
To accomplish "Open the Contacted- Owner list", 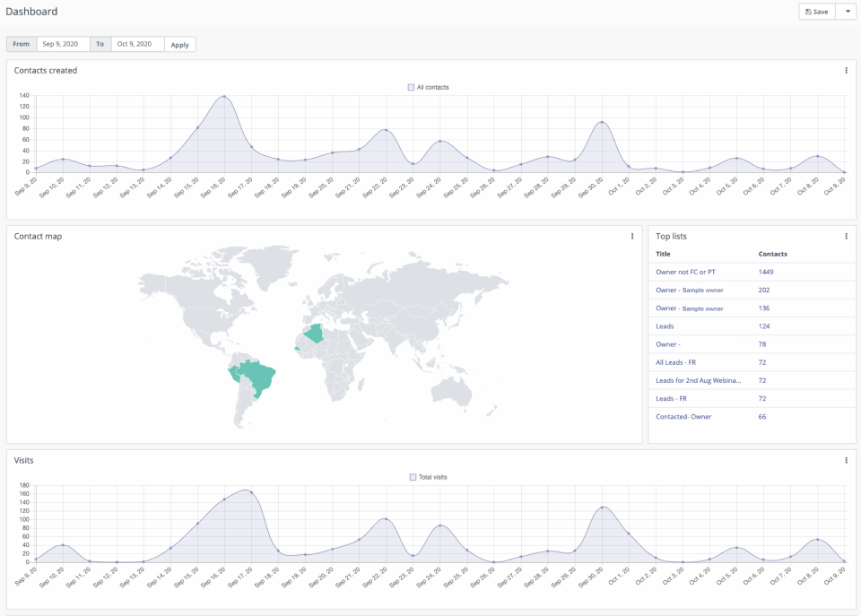I will (683, 416).
